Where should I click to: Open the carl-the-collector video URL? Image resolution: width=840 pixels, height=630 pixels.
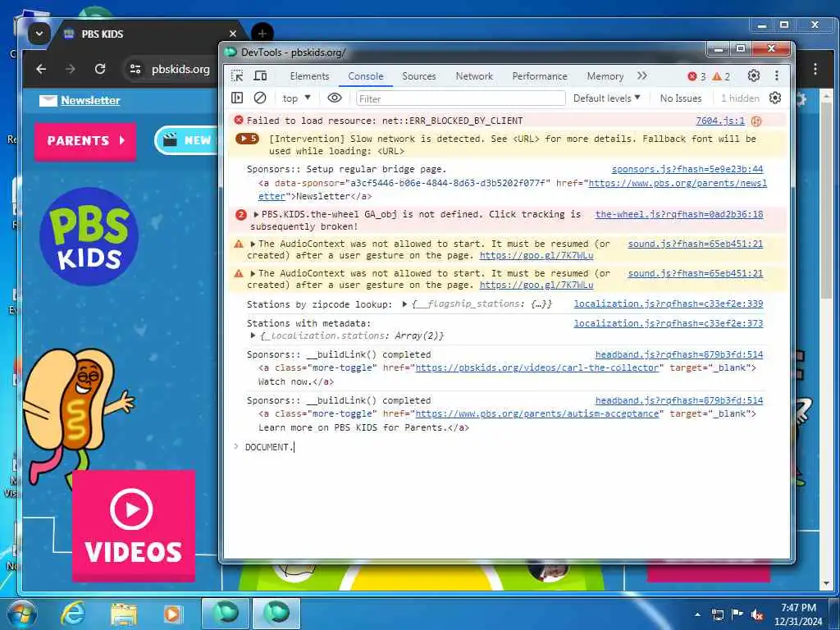(536, 368)
